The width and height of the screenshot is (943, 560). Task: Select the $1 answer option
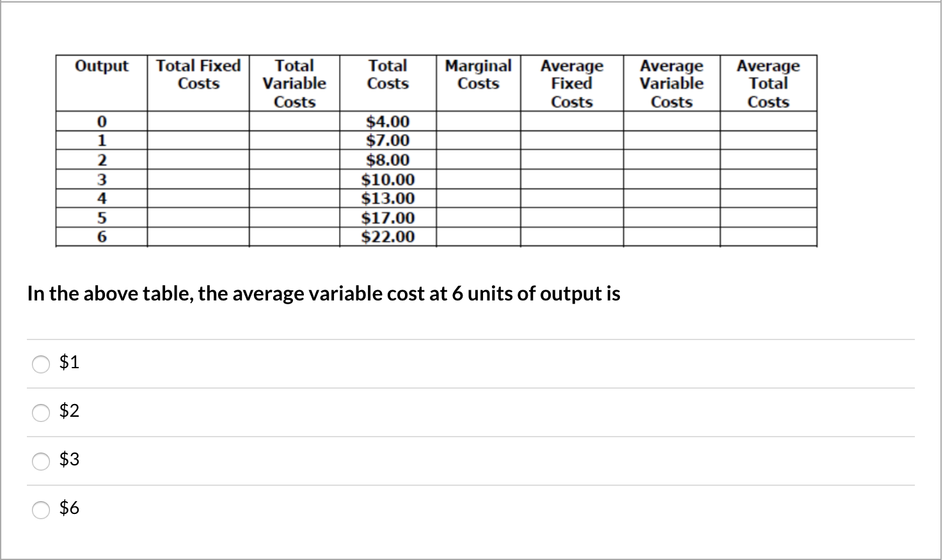(x=41, y=364)
